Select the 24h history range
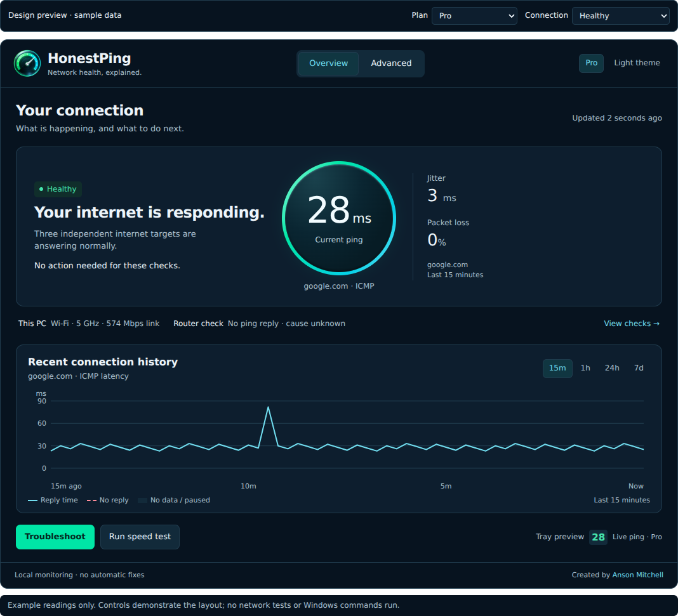The image size is (678, 616). tap(612, 368)
